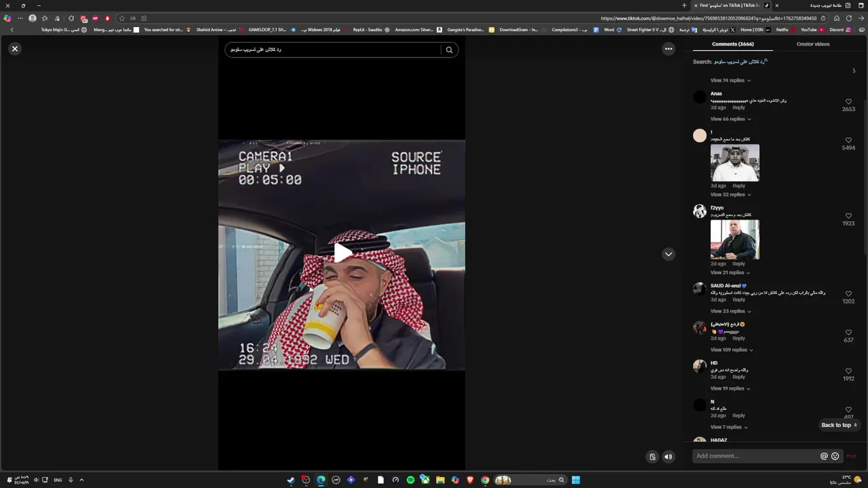
Task: Open emoji picker in comment box
Action: (835, 456)
